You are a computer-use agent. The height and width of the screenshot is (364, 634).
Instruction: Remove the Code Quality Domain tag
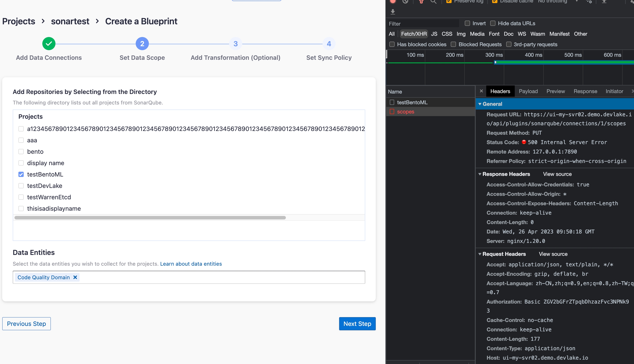[75, 277]
